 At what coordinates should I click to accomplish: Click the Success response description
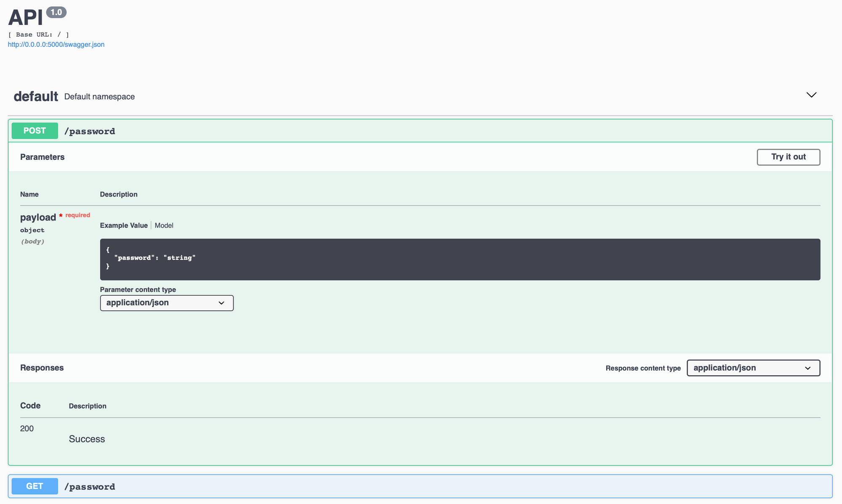(87, 439)
